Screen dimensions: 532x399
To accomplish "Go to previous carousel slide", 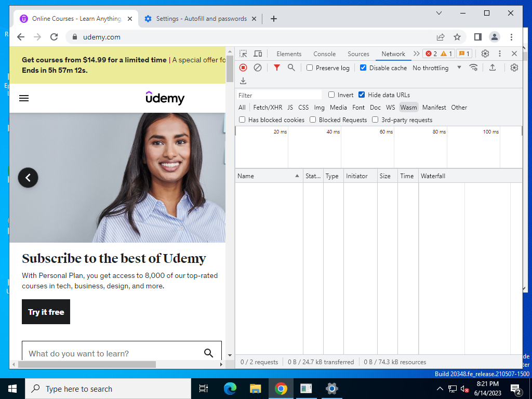I will tap(28, 178).
